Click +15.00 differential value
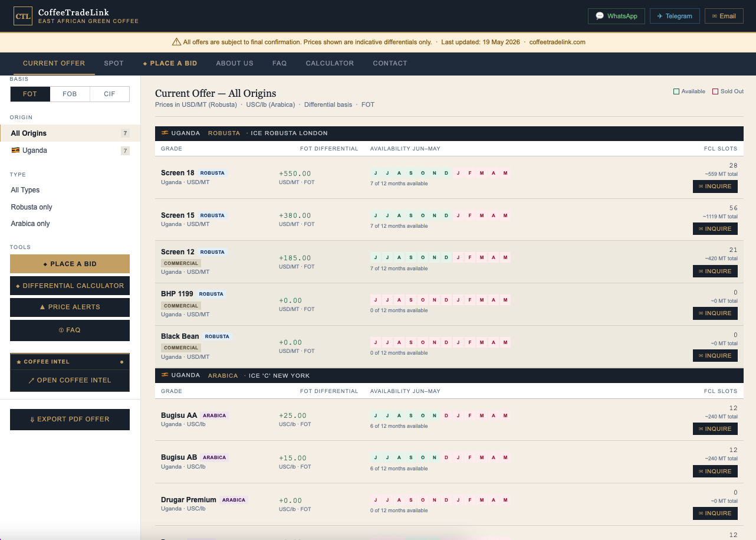Screen dimensions: 756x540 [292, 458]
